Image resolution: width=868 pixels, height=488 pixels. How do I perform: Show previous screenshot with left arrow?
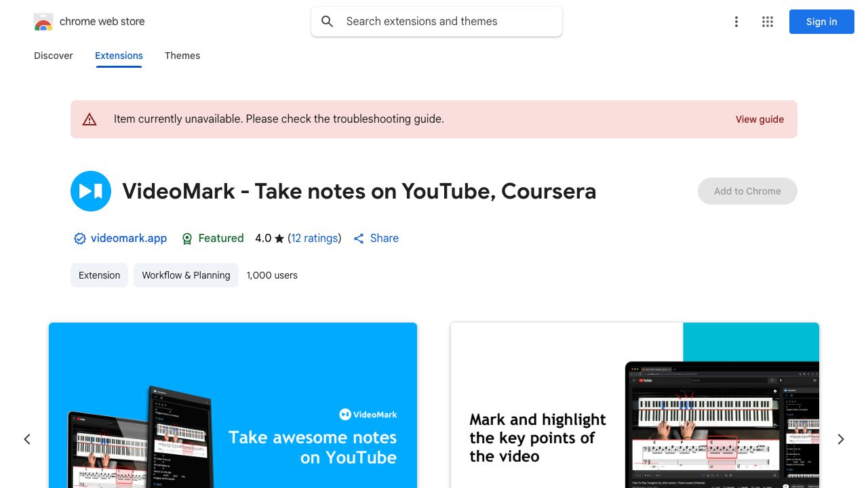[27, 439]
